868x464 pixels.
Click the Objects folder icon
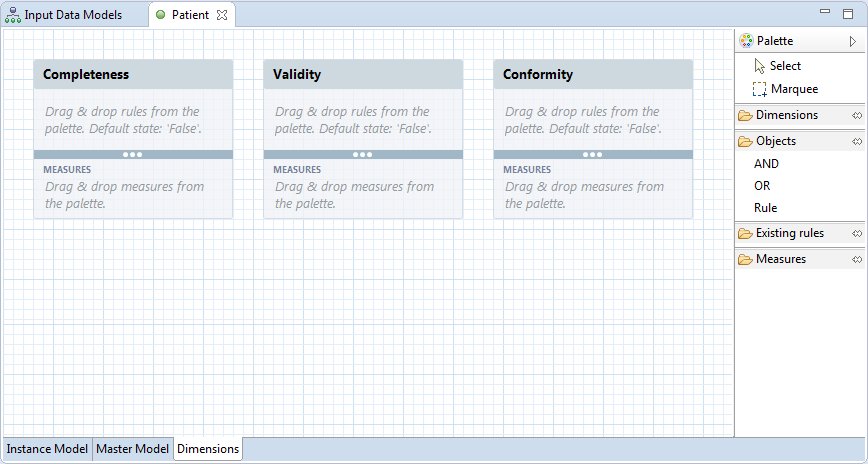click(745, 141)
